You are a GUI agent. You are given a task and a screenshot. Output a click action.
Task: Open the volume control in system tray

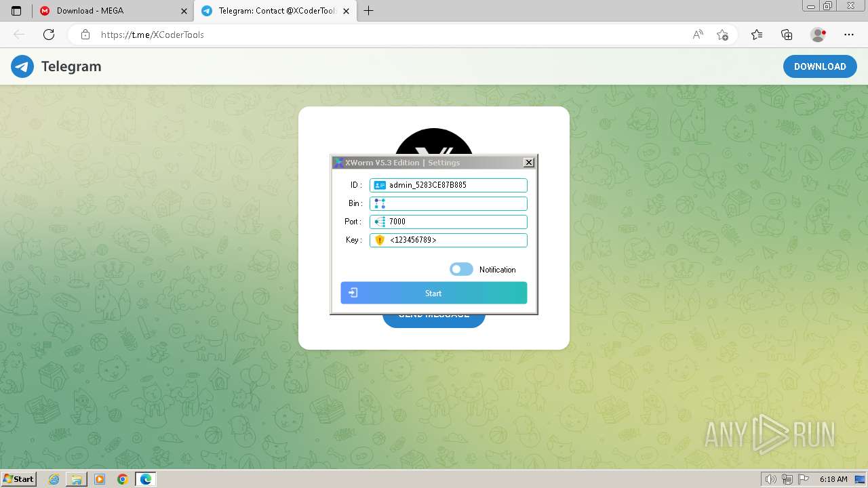[771, 479]
